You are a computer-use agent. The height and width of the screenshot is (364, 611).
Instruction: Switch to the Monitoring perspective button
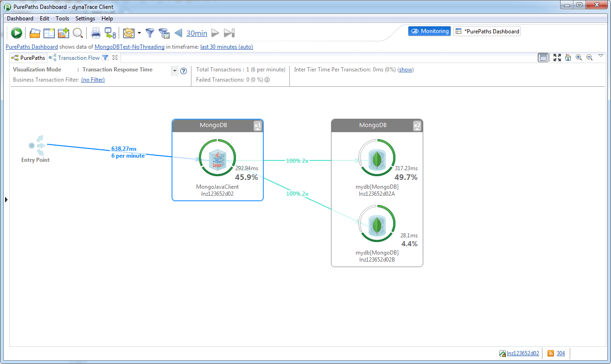(429, 31)
